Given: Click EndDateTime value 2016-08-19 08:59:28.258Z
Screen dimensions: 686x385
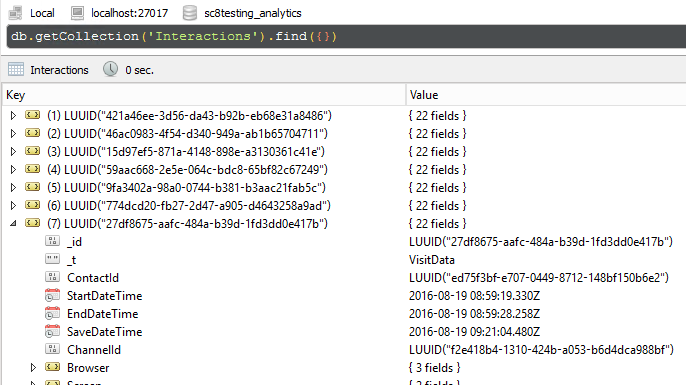Looking at the screenshot, I should (x=474, y=314).
